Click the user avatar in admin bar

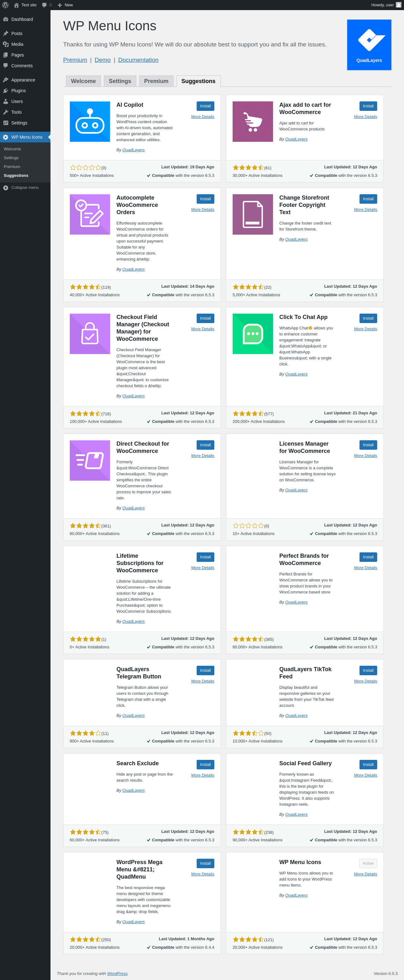(x=398, y=5)
